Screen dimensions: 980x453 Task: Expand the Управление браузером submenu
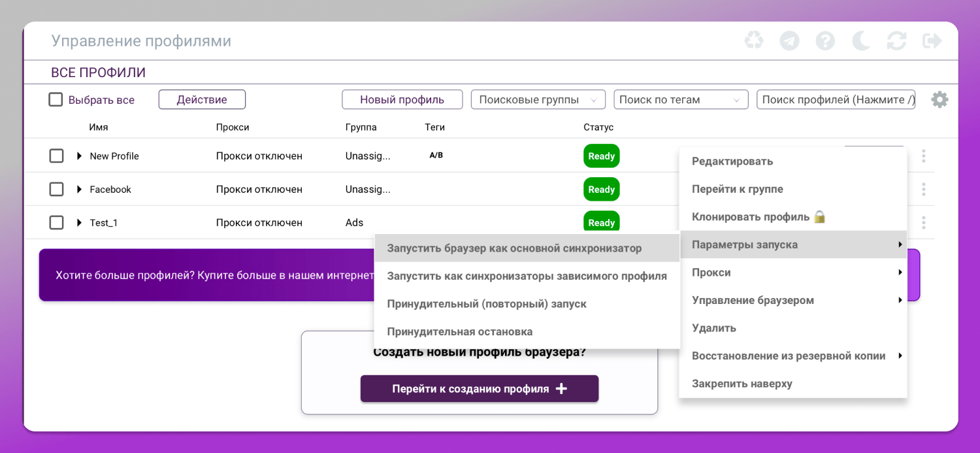click(x=793, y=300)
